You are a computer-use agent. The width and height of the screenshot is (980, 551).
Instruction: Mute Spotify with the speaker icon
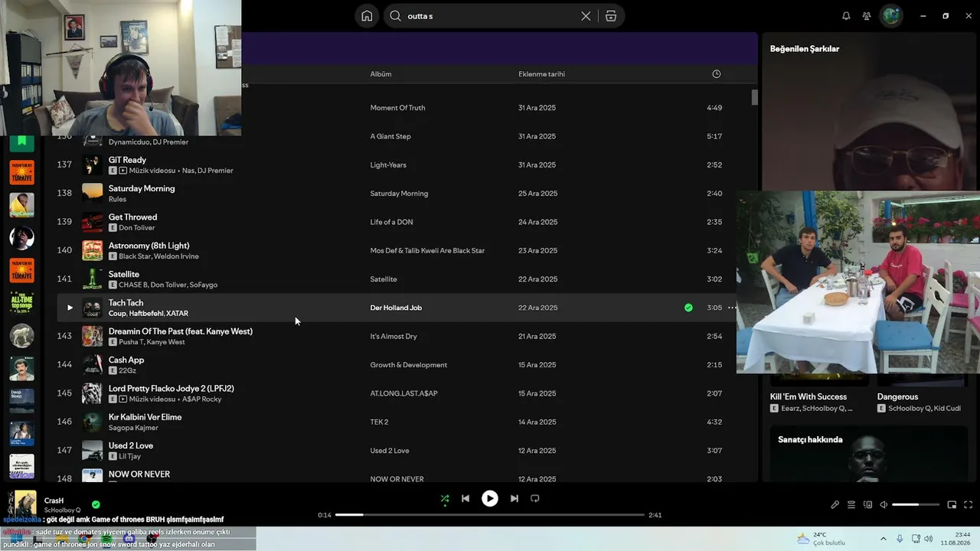coord(884,505)
